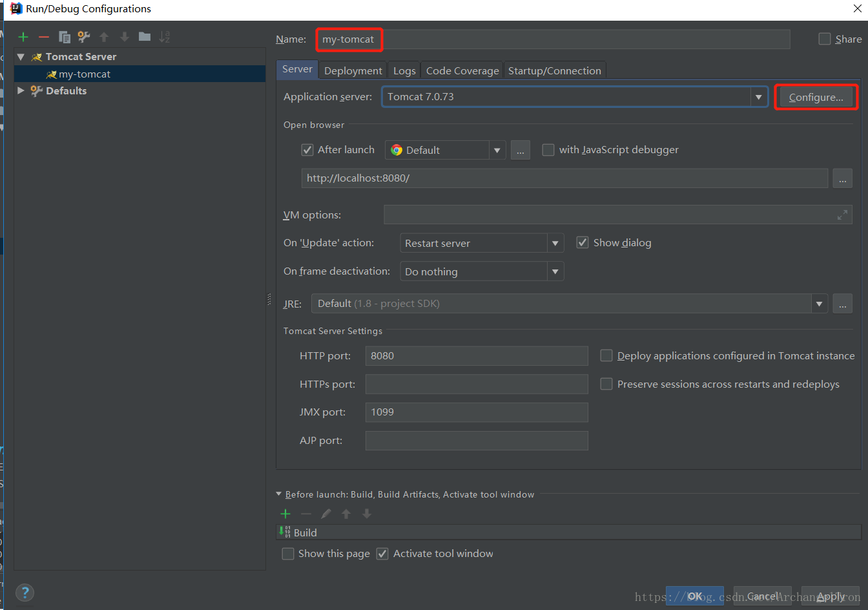The height and width of the screenshot is (610, 868).
Task: Edit the before-launch task with the pencil icon
Action: [x=326, y=514]
